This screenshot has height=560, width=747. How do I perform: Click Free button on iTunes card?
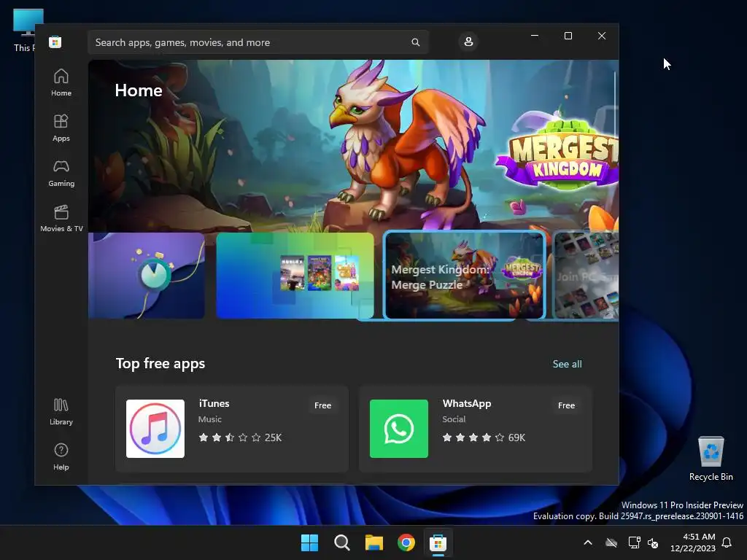pyautogui.click(x=322, y=405)
